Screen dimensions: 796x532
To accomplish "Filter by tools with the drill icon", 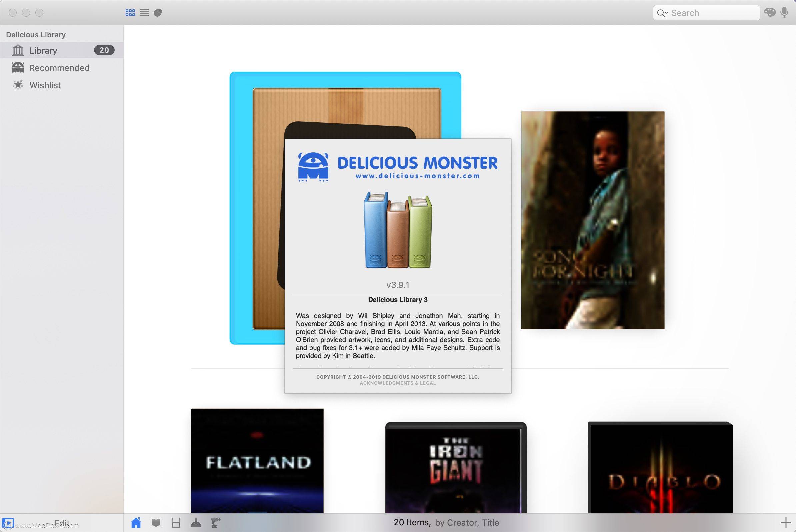I will 216,523.
